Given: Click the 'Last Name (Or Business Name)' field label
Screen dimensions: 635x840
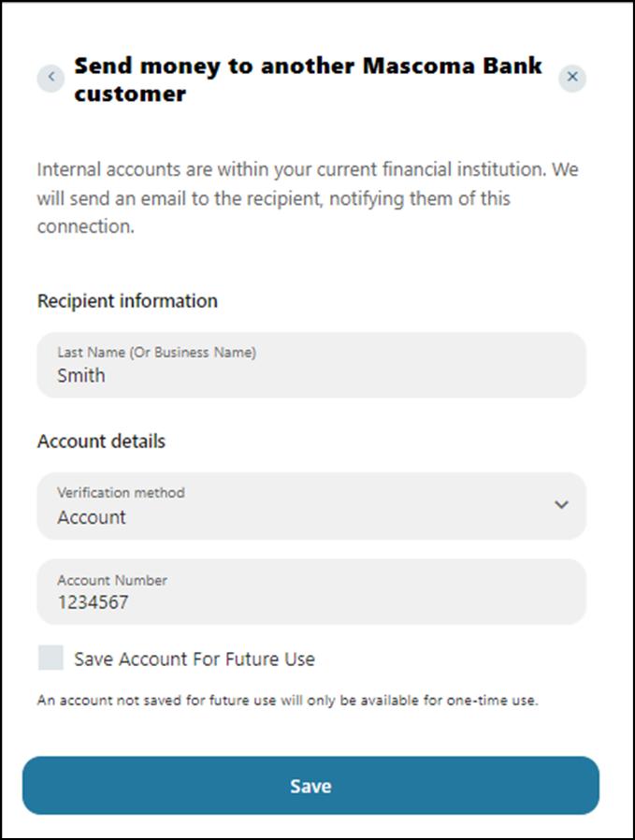Looking at the screenshot, I should click(x=156, y=353).
